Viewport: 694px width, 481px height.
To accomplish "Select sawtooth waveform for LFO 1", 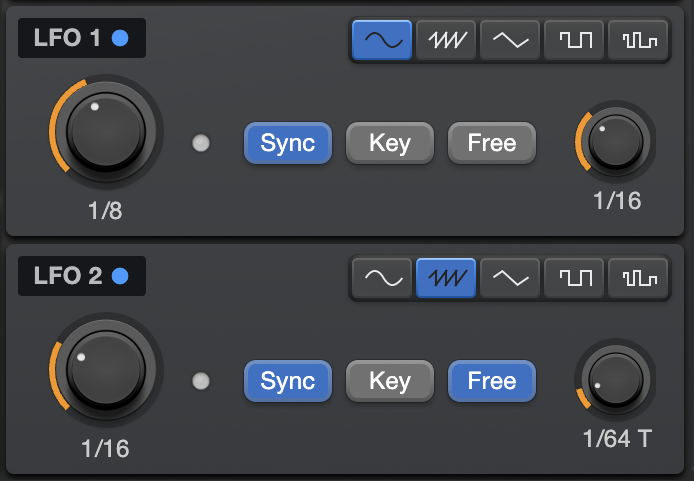I will click(x=446, y=40).
